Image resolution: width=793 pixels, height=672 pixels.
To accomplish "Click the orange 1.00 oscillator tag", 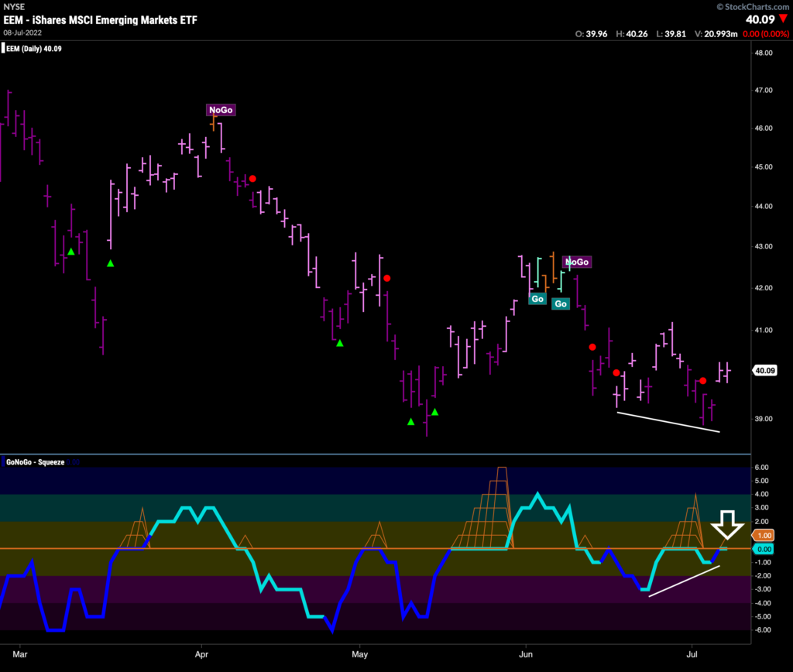I will (764, 535).
